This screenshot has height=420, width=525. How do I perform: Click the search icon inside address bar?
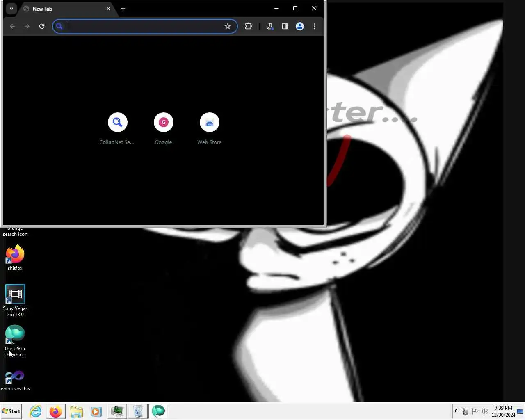pyautogui.click(x=59, y=26)
